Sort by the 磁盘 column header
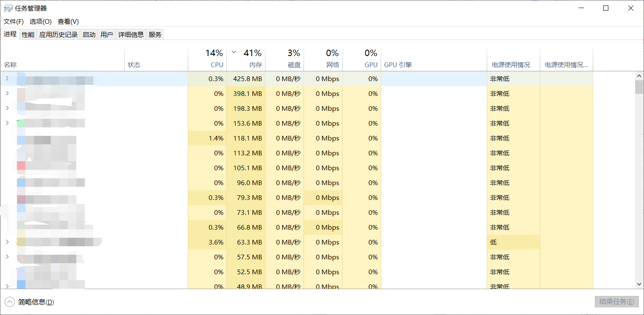The width and height of the screenshot is (644, 315). 284,59
